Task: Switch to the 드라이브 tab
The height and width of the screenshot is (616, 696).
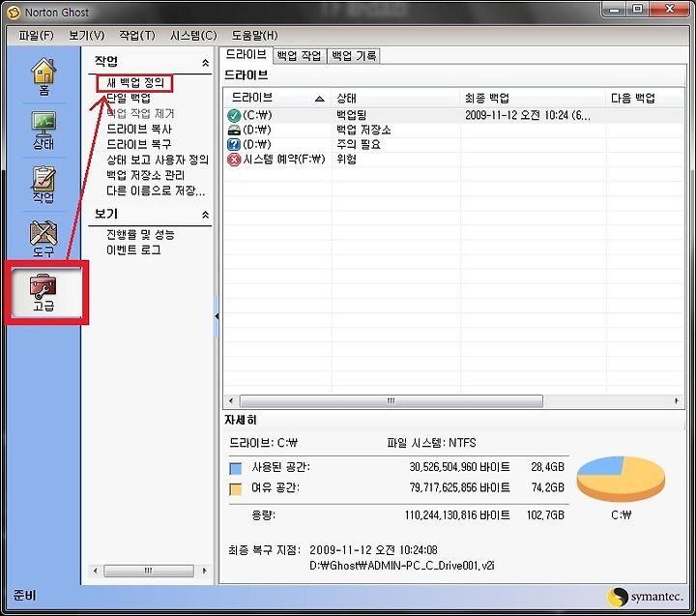Action: 246,55
